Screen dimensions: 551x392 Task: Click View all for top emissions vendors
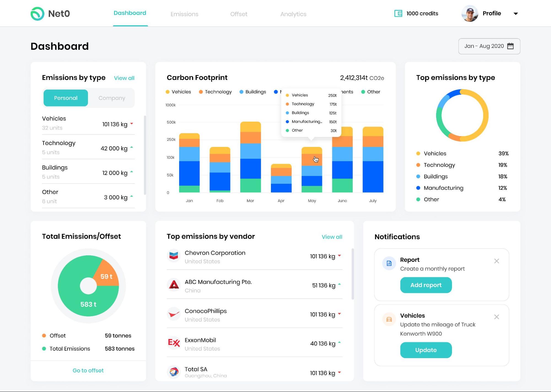[x=332, y=237]
